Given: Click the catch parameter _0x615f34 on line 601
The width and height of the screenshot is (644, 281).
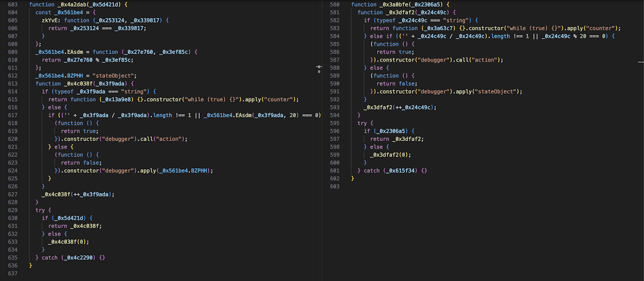Looking at the screenshot, I should click(402, 170).
